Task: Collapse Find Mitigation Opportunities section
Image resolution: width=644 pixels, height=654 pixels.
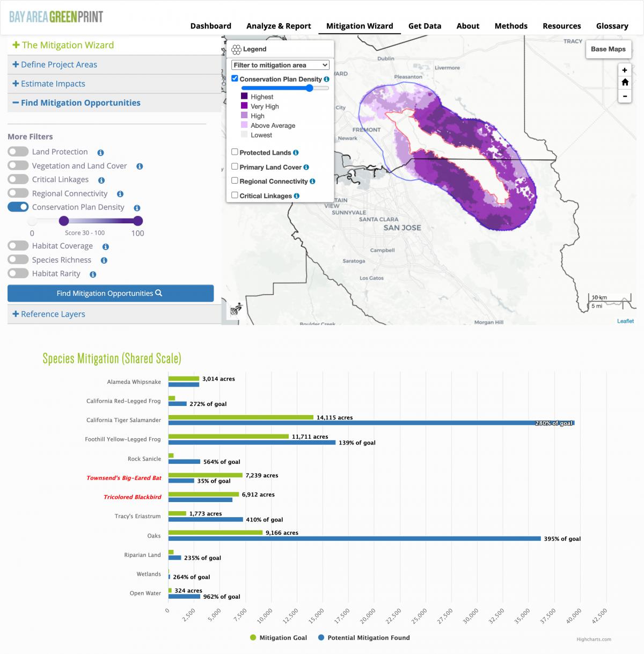Action: 114,103
